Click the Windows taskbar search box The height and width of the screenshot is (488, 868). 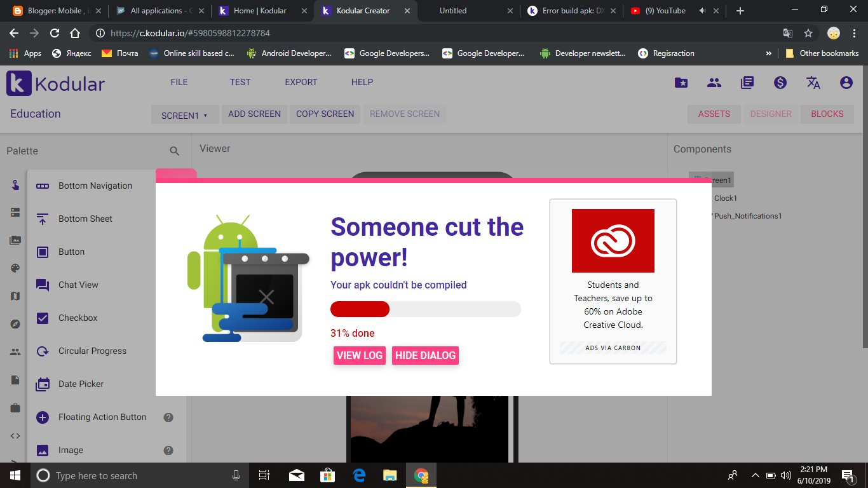click(x=133, y=476)
